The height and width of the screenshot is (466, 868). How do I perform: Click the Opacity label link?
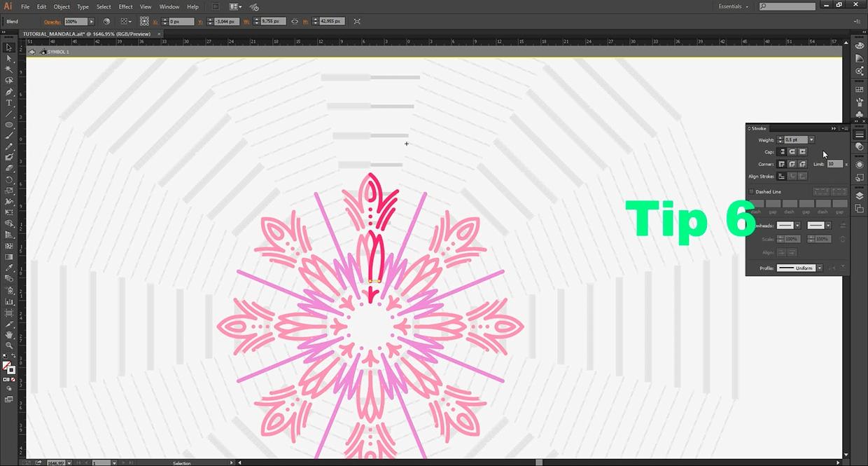point(52,21)
